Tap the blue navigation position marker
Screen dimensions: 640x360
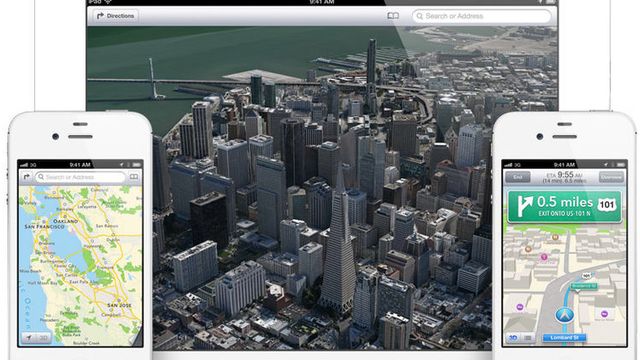[565, 315]
